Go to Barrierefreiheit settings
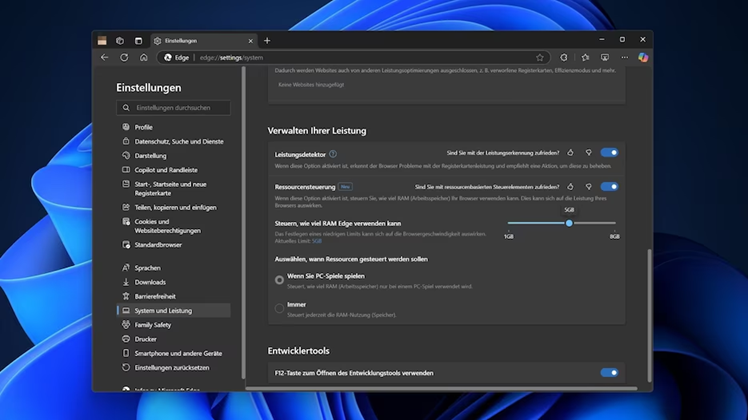The width and height of the screenshot is (748, 420). [x=155, y=297]
